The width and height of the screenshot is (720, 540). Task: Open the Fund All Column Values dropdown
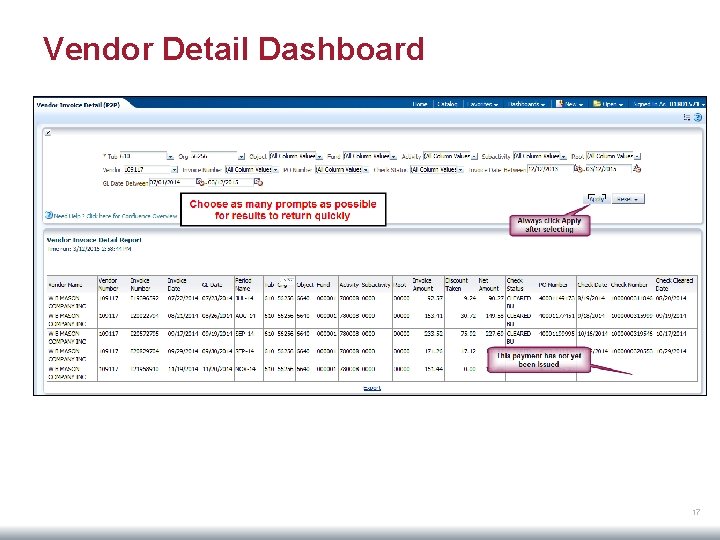tap(394, 157)
